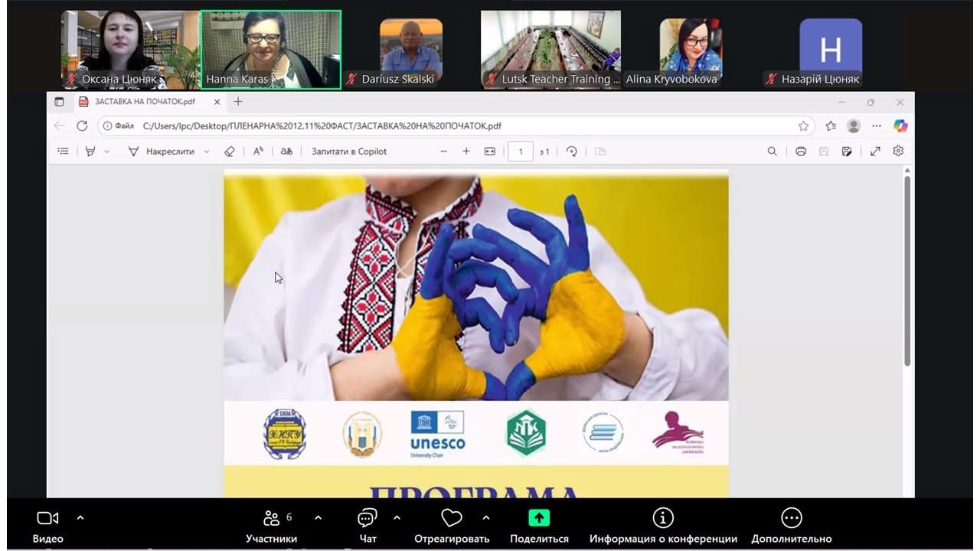
Task: Select the PDF eraser tool
Action: [230, 152]
